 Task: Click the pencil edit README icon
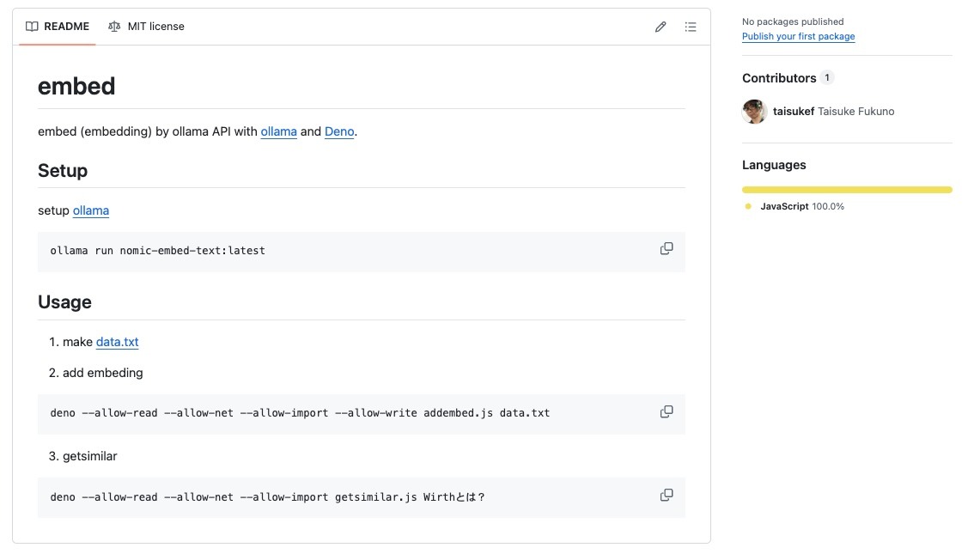tap(660, 27)
